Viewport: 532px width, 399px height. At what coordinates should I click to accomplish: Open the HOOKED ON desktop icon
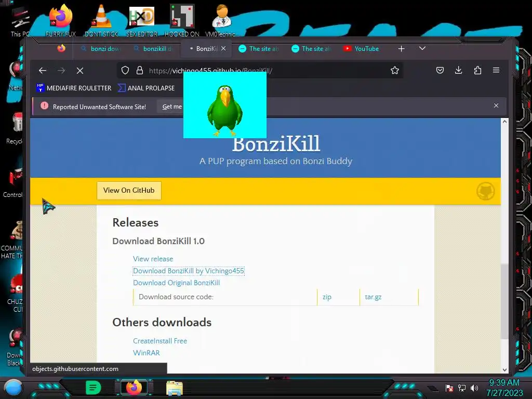click(x=182, y=20)
